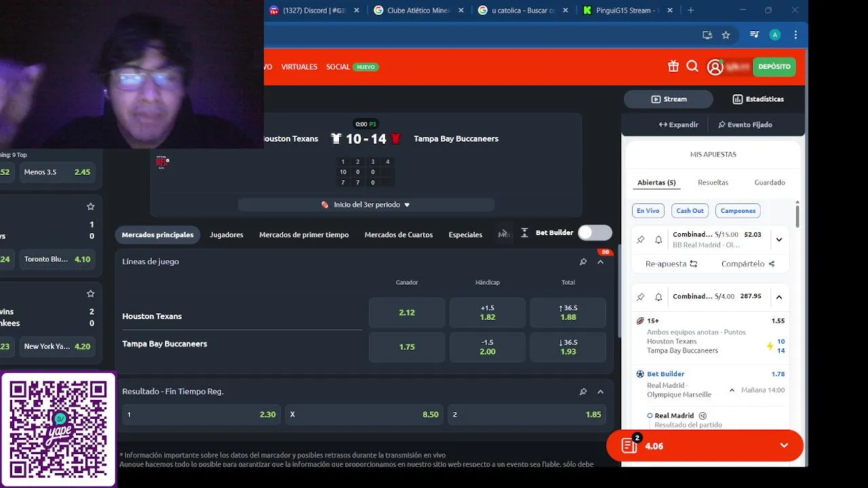
Task: Filter bets by Cash Out chip
Action: (690, 211)
